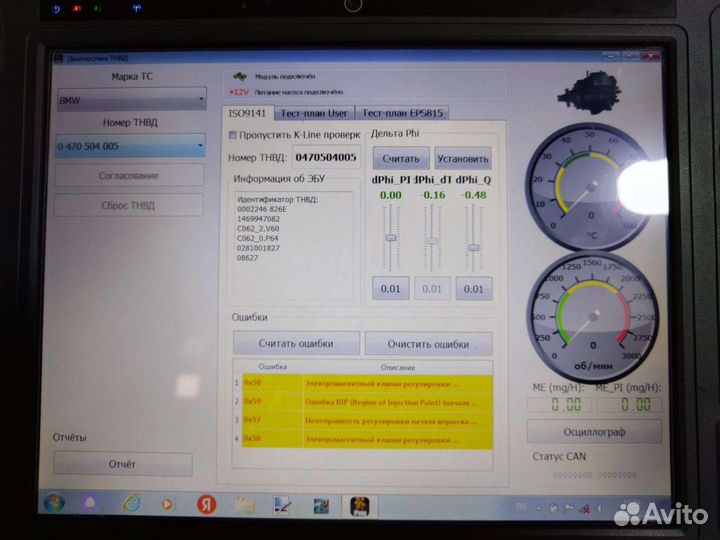Click the temperature °C gauge
This screenshot has width=720, height=540.
pos(590,187)
